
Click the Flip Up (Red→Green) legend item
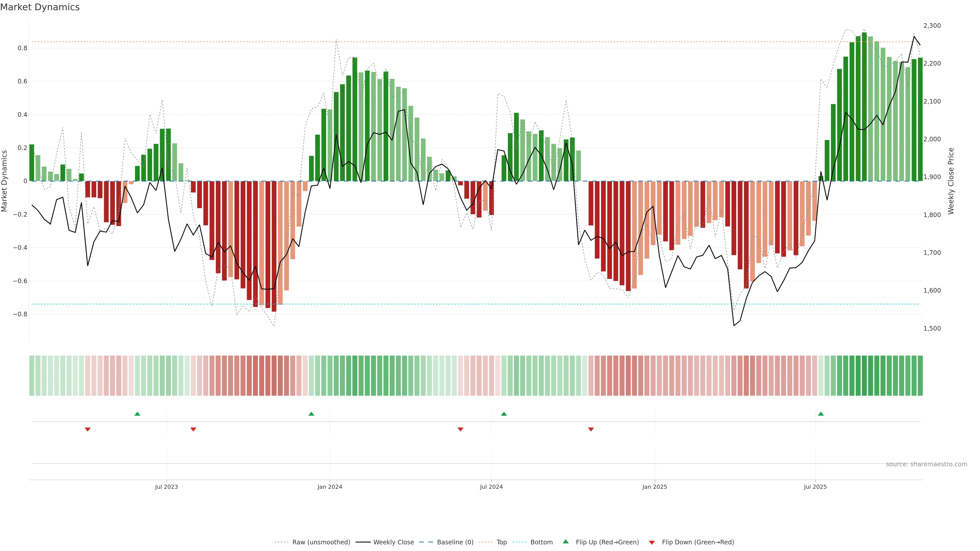(607, 542)
